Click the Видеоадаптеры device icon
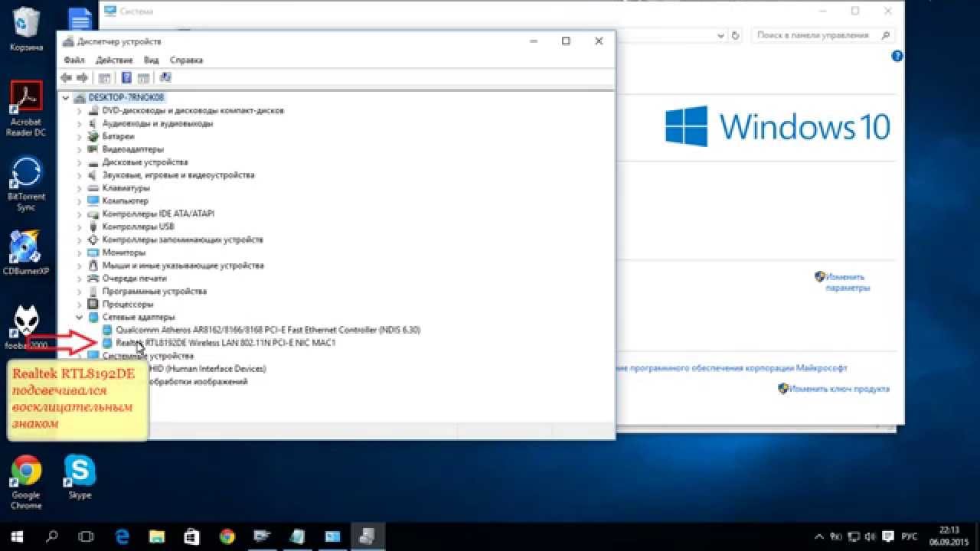This screenshot has height=551, width=980. (94, 149)
